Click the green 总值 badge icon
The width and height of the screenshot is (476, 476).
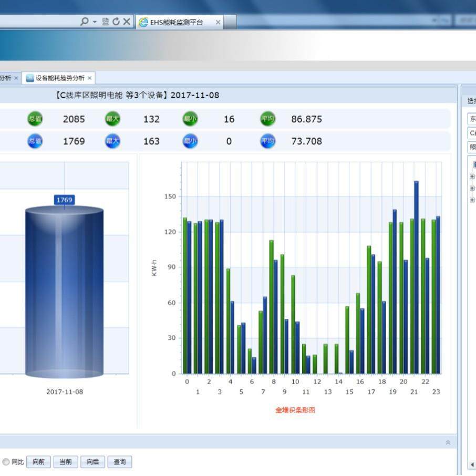click(x=35, y=119)
